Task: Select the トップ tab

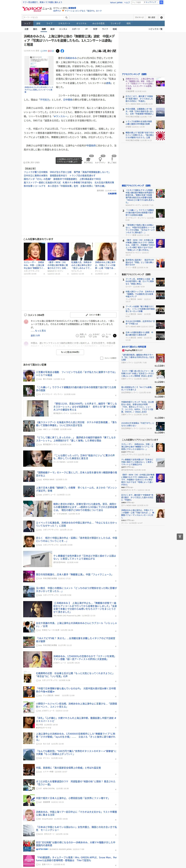Action: click(x=27, y=23)
